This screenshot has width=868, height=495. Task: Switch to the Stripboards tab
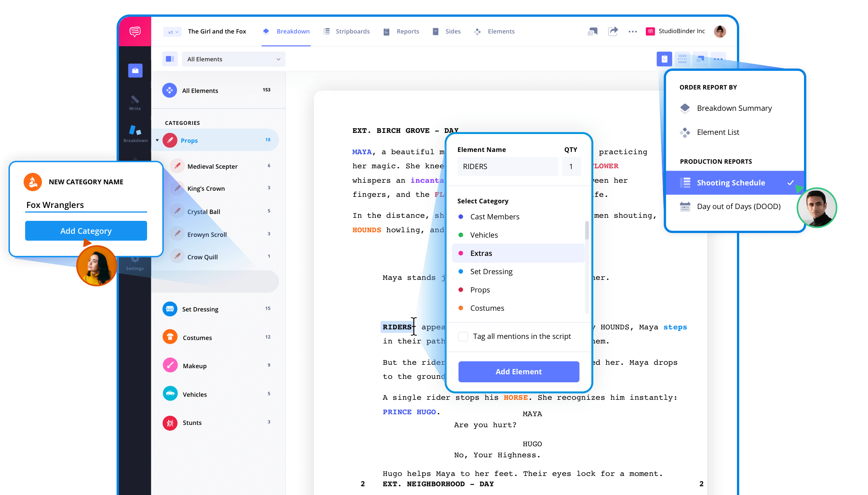352,31
